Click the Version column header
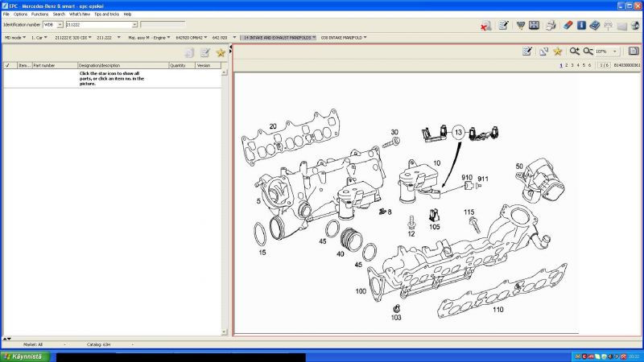The image size is (644, 362). (208, 65)
